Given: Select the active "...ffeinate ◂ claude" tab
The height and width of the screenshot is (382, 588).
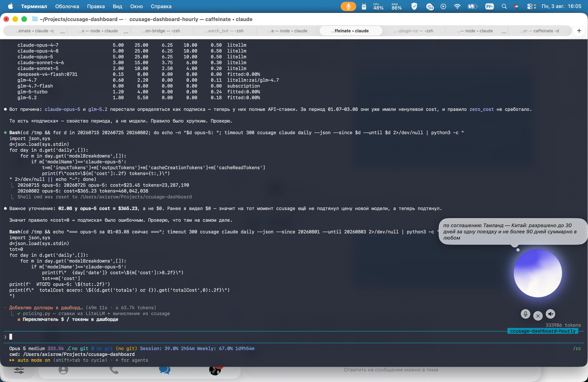Looking at the screenshot, I should [350, 31].
